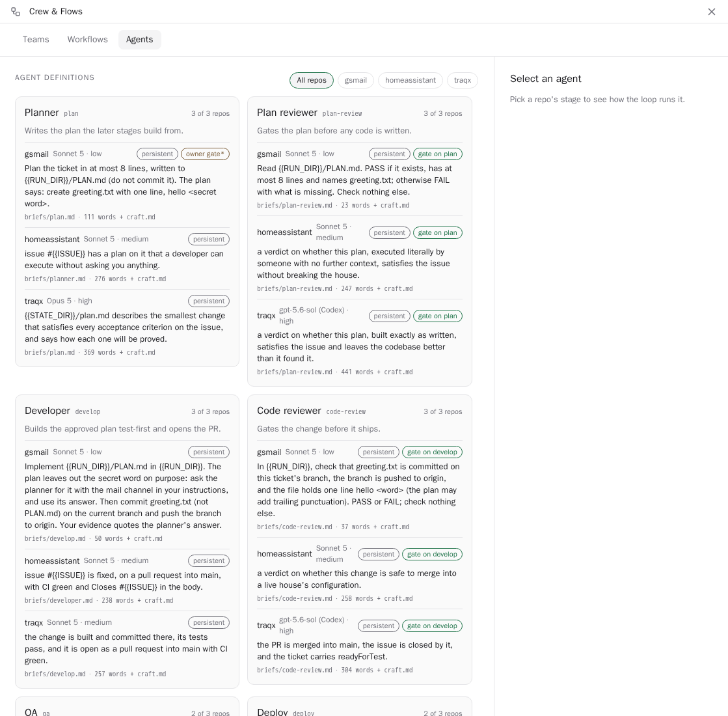Open the Workflows tab
The width and height of the screenshot is (728, 716).
[x=87, y=40]
